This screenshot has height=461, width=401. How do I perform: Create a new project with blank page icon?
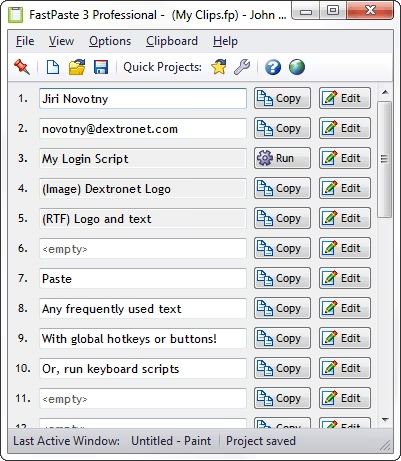pos(53,67)
